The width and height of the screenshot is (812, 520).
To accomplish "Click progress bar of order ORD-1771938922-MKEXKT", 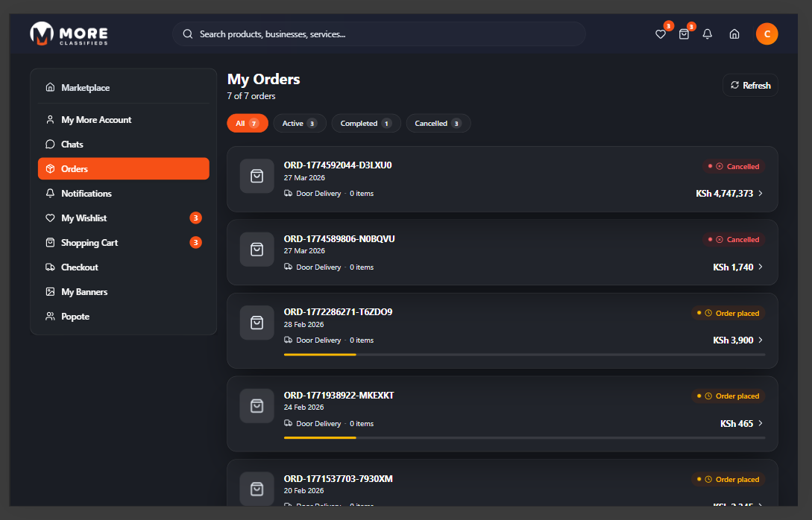I will (524, 437).
